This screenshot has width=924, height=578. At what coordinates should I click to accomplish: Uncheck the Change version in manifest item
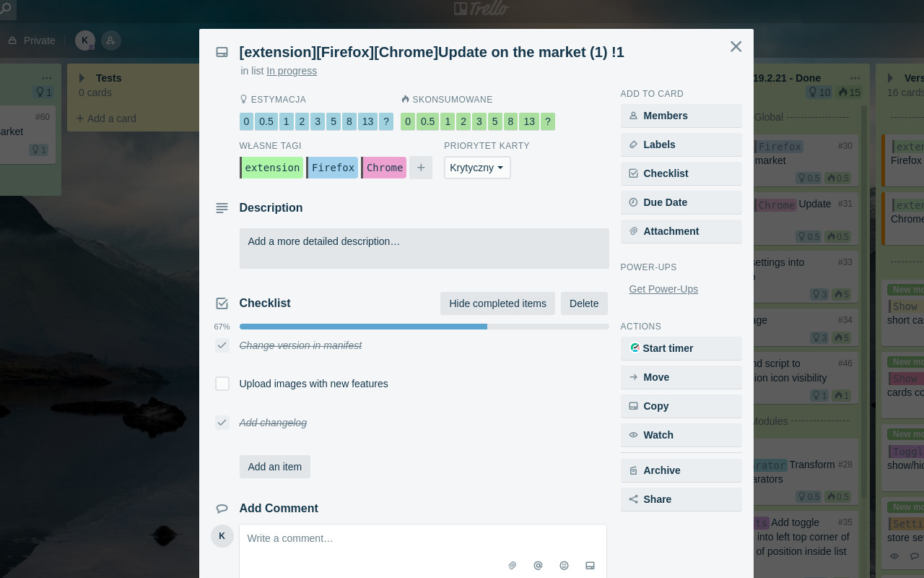click(x=222, y=345)
